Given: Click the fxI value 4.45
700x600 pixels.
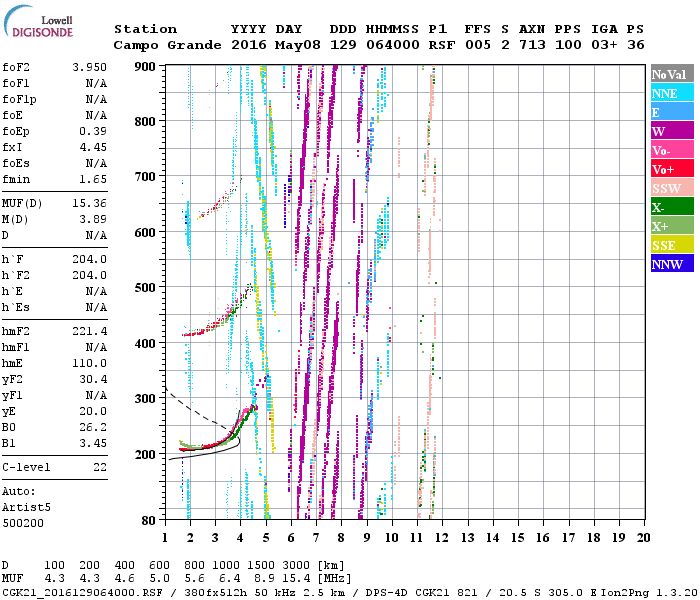Looking at the screenshot, I should pos(93,147).
